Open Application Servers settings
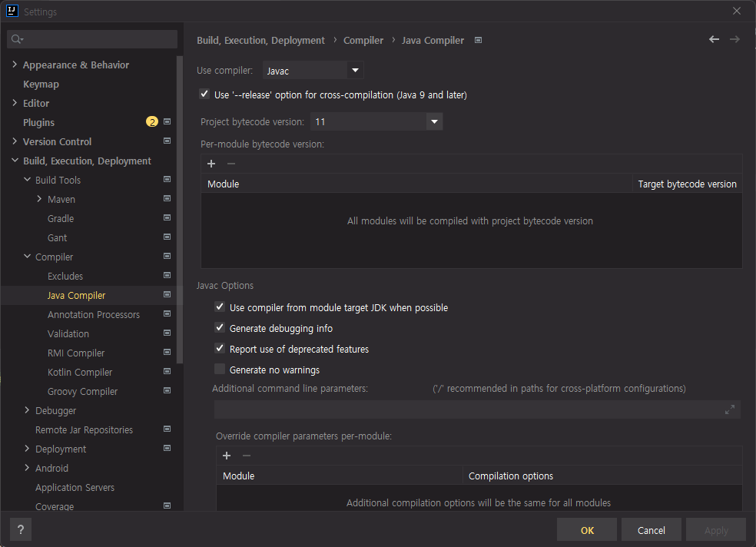 point(75,488)
